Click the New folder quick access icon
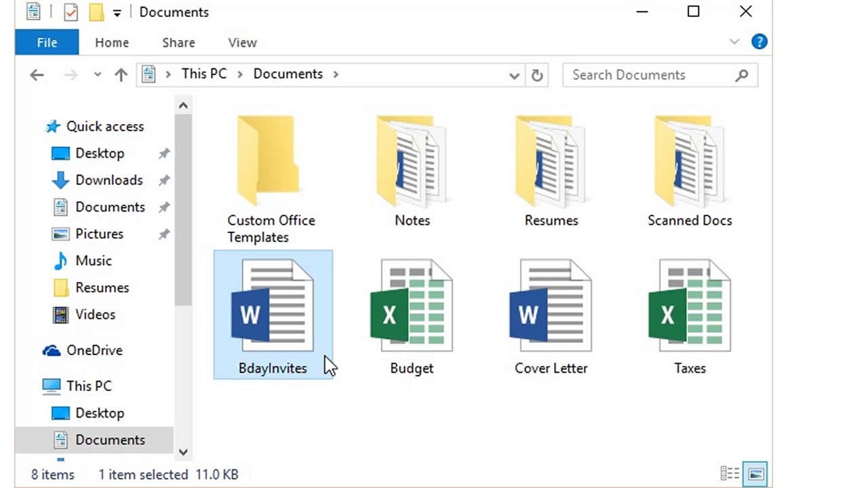Image resolution: width=868 pixels, height=488 pixels. click(96, 12)
